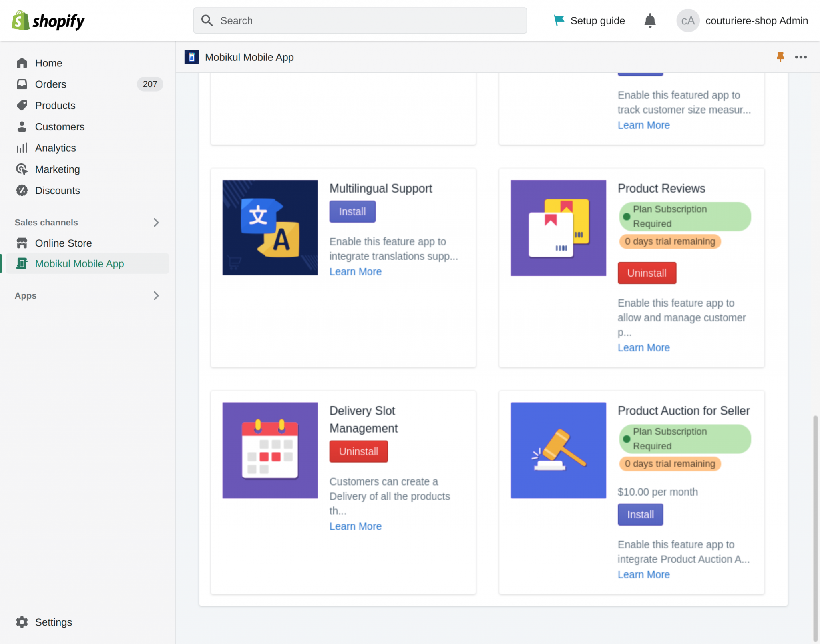820x644 pixels.
Task: Click Product Reviews 0 days trial remaining
Action: click(670, 241)
